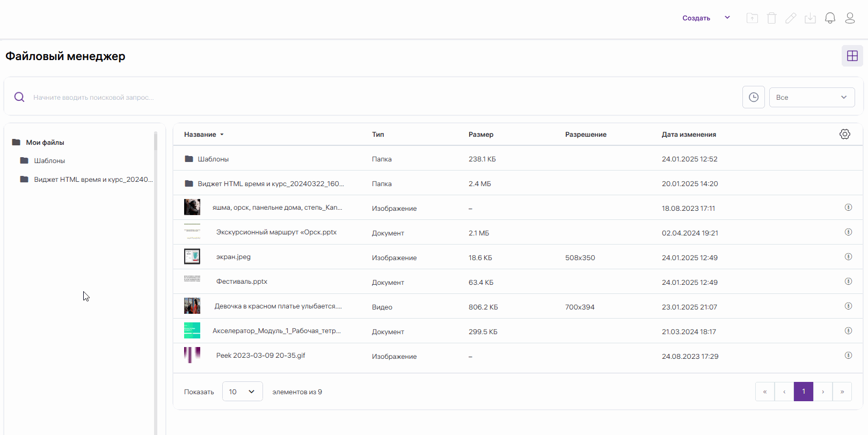This screenshot has width=868, height=435.
Task: Open notifications bell
Action: pos(830,18)
